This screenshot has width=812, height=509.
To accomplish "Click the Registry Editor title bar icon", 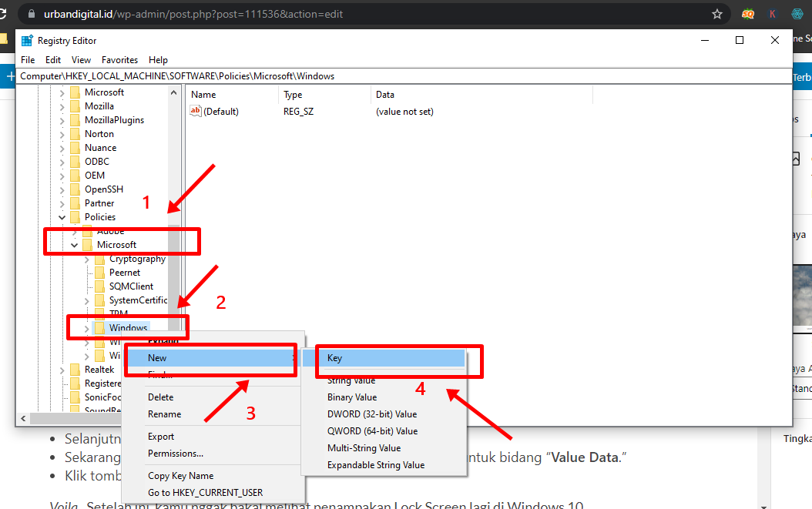I will tap(27, 40).
